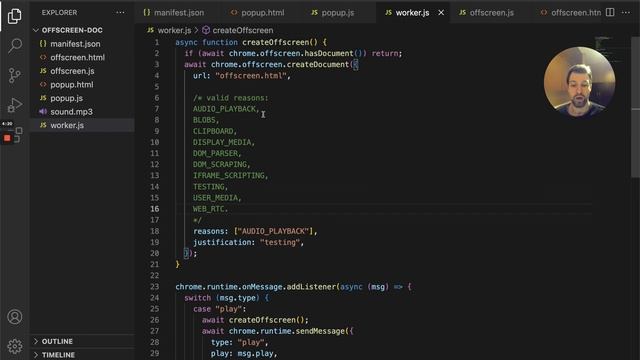Click DOM_SCRAPING in the comment
The height and width of the screenshot is (360, 640).
220,164
